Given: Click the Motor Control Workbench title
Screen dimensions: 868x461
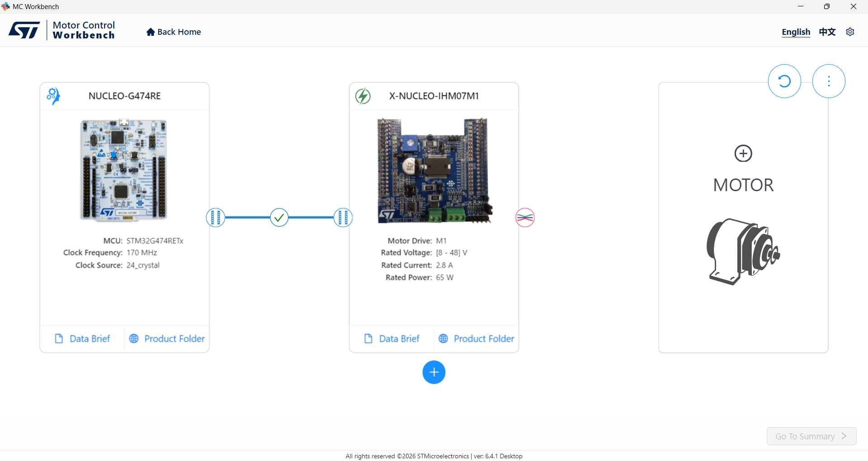Looking at the screenshot, I should pyautogui.click(x=84, y=30).
